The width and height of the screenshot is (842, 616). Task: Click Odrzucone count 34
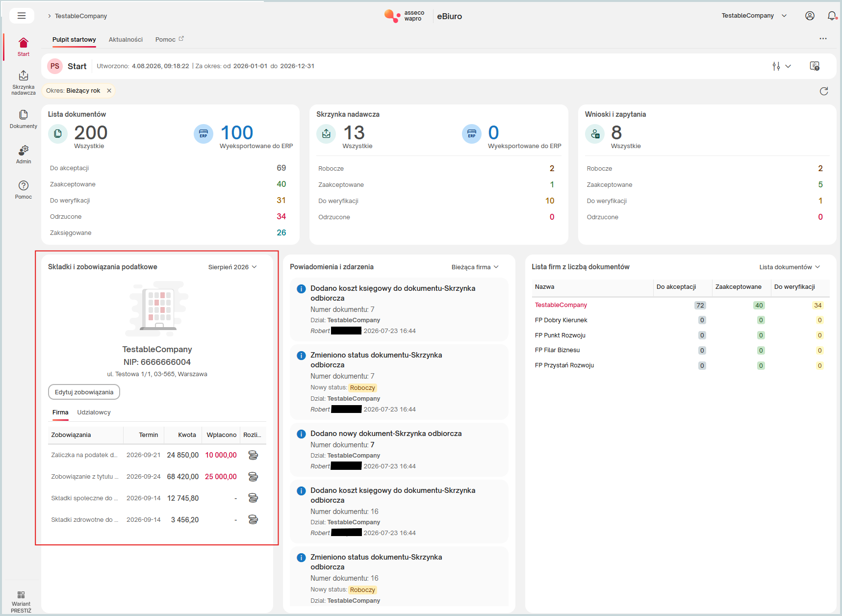pos(281,217)
